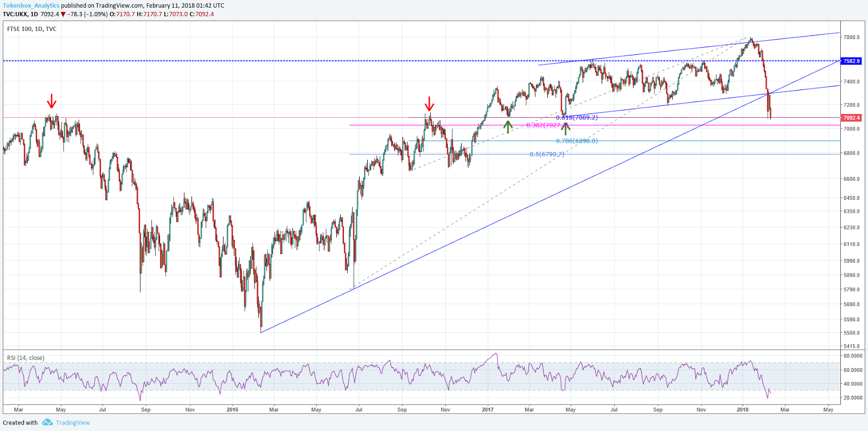
Task: Click the RSI (14, close) indicator title
Action: click(25, 358)
